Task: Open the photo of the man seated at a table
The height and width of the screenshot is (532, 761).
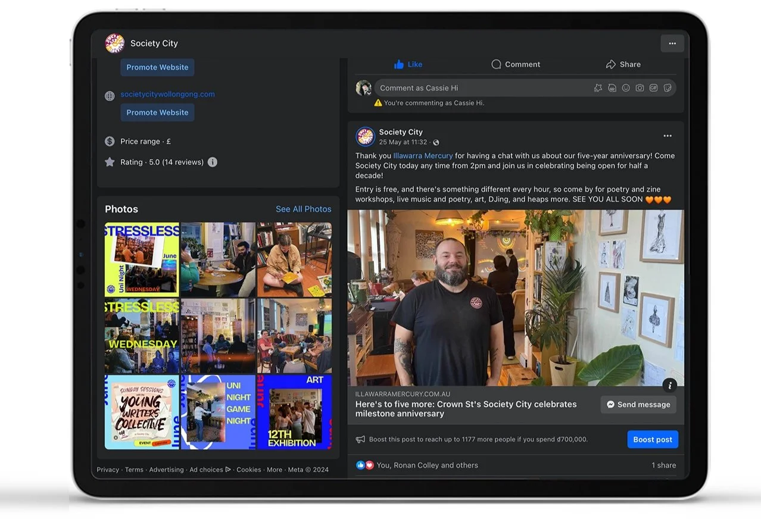Action: tap(218, 259)
